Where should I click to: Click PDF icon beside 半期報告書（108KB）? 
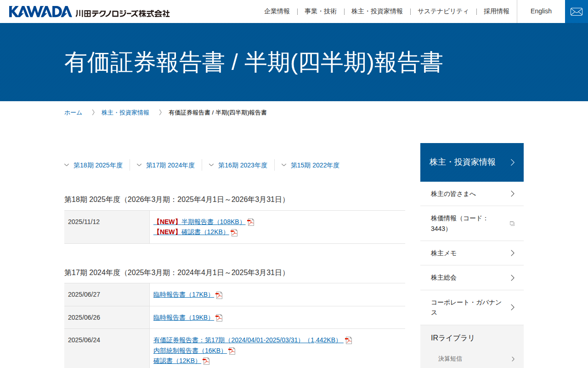coord(250,222)
